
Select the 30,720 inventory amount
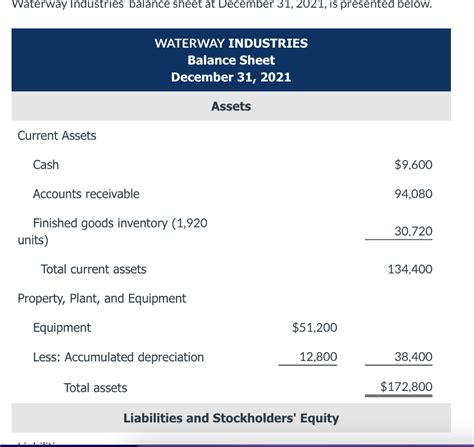point(413,231)
